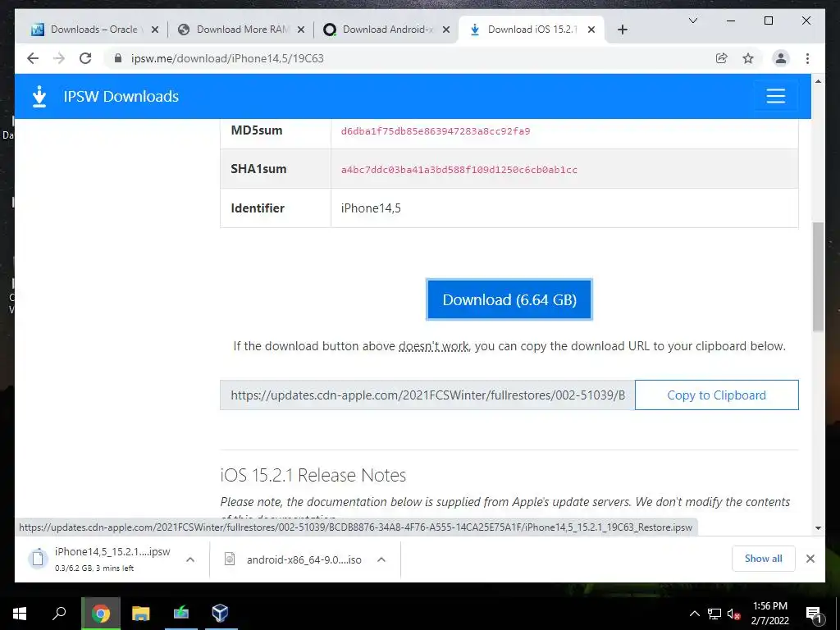This screenshot has width=840, height=630.
Task: Click the Identifier row label
Action: point(257,208)
